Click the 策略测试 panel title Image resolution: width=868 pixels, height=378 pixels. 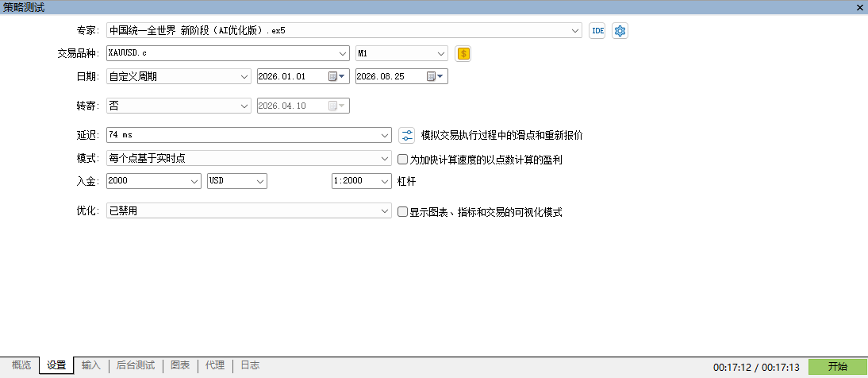tap(24, 7)
